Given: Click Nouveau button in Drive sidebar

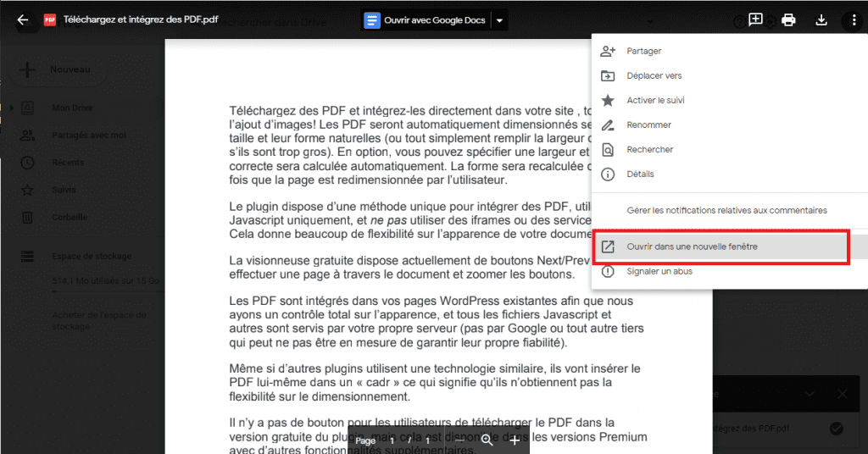Looking at the screenshot, I should coord(59,69).
